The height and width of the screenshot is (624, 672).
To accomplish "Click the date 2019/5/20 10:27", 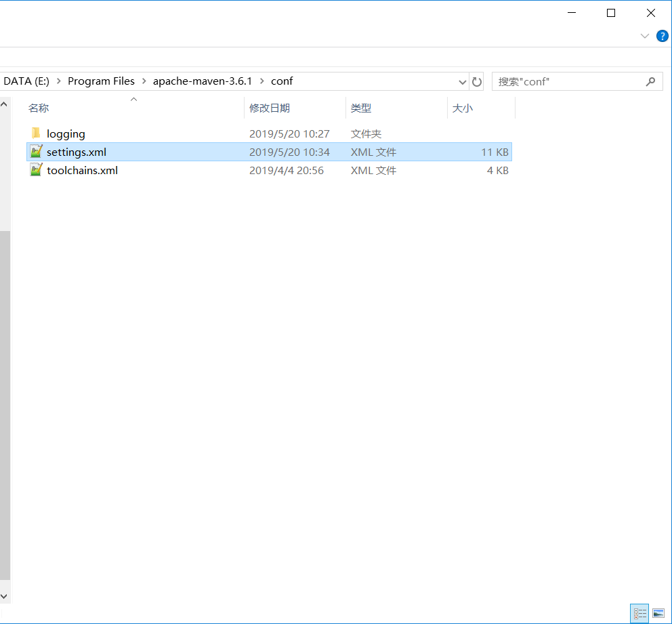I will coord(289,133).
